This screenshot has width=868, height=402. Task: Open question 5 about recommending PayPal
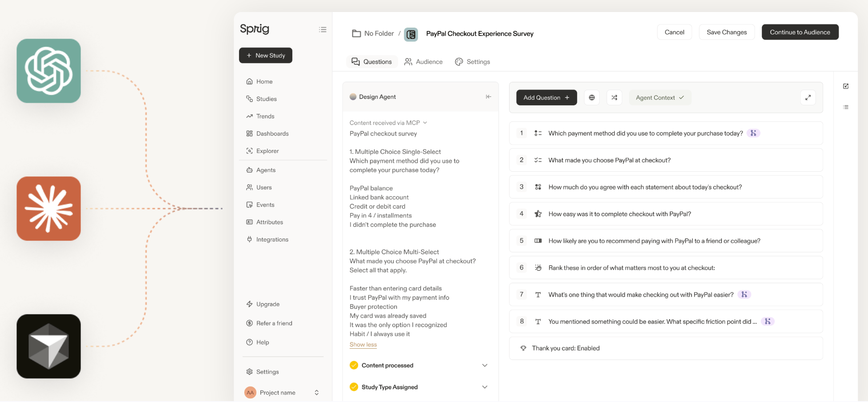(666, 241)
